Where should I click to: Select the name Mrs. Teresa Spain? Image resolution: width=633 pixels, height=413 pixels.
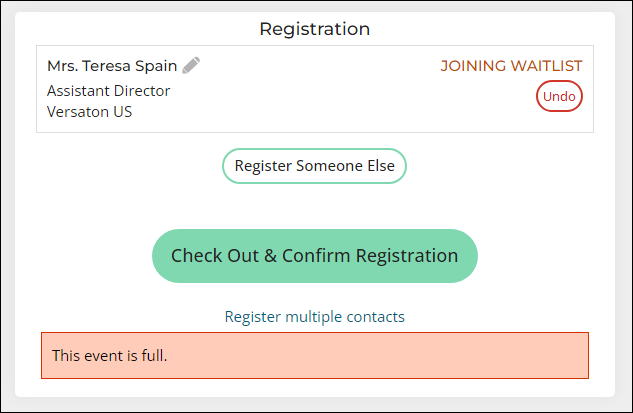click(x=112, y=66)
